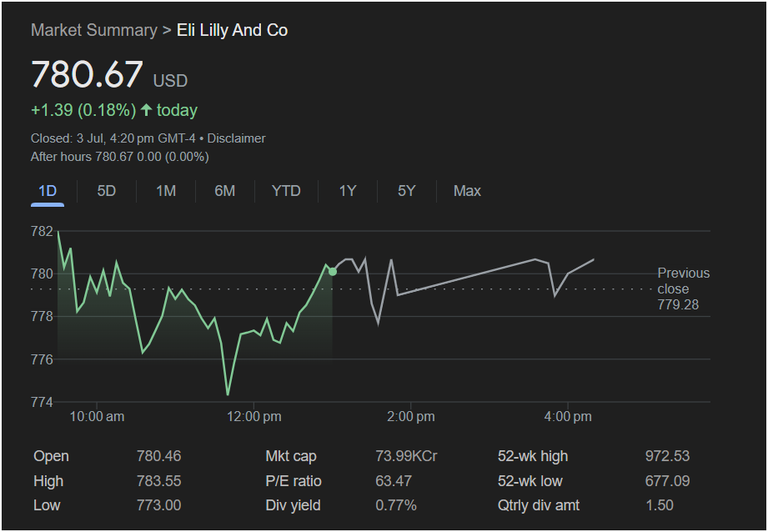Click the 774 y-axis label

[41, 402]
